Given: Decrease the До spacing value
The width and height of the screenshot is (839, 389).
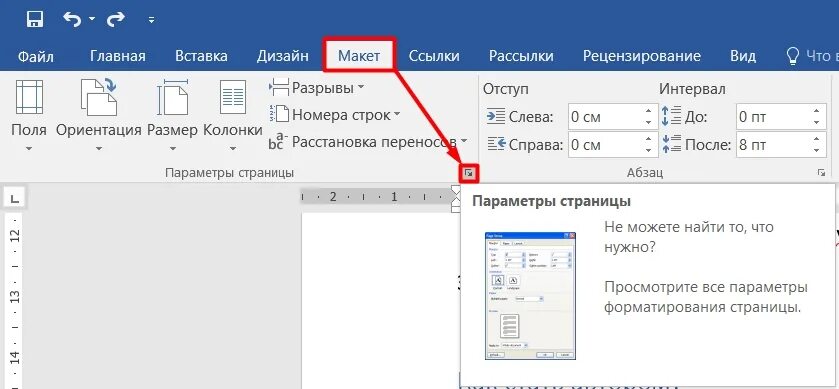Looking at the screenshot, I should point(817,123).
